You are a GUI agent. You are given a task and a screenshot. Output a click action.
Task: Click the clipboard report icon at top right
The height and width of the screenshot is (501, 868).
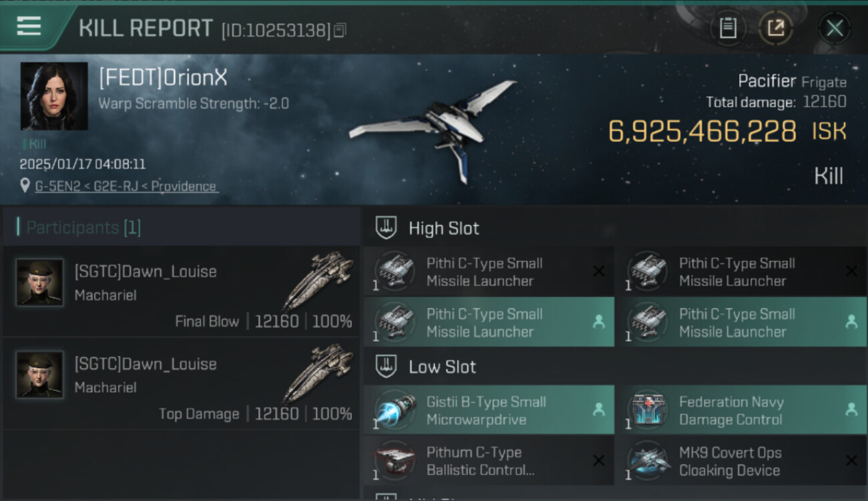(x=728, y=29)
